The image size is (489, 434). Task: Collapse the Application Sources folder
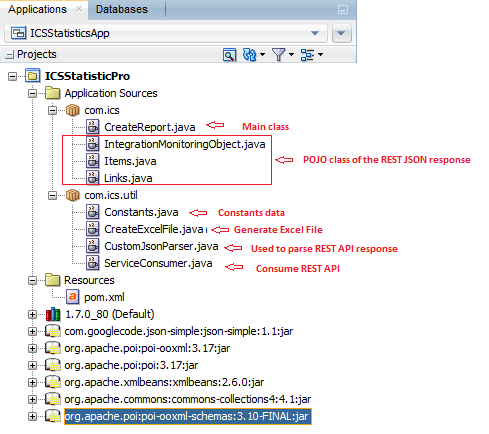coord(32,94)
